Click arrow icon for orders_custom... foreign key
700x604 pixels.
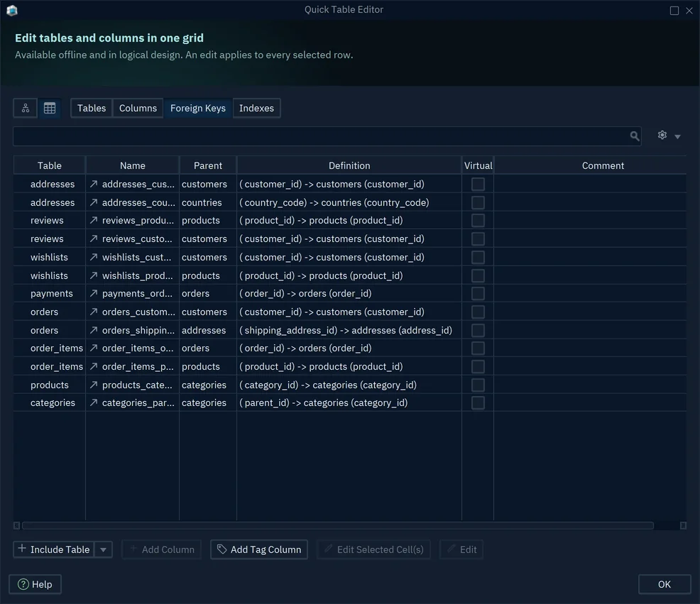tap(93, 312)
